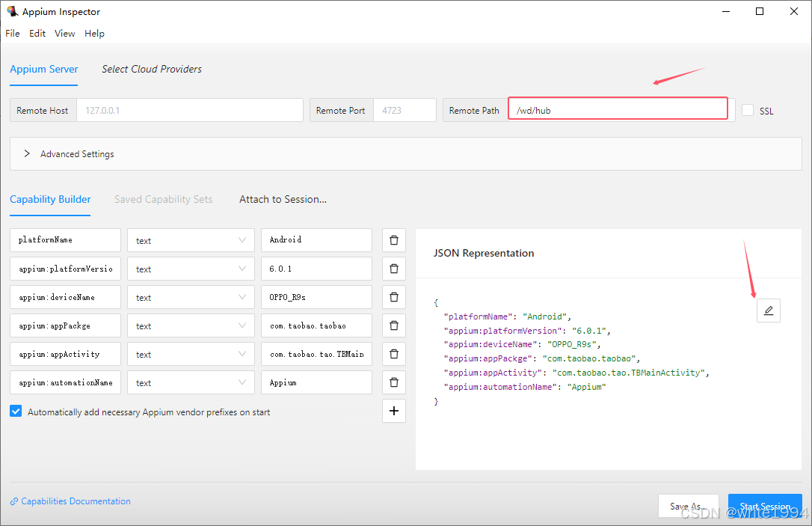This screenshot has height=526, width=812.
Task: Open the Help menu
Action: click(94, 33)
